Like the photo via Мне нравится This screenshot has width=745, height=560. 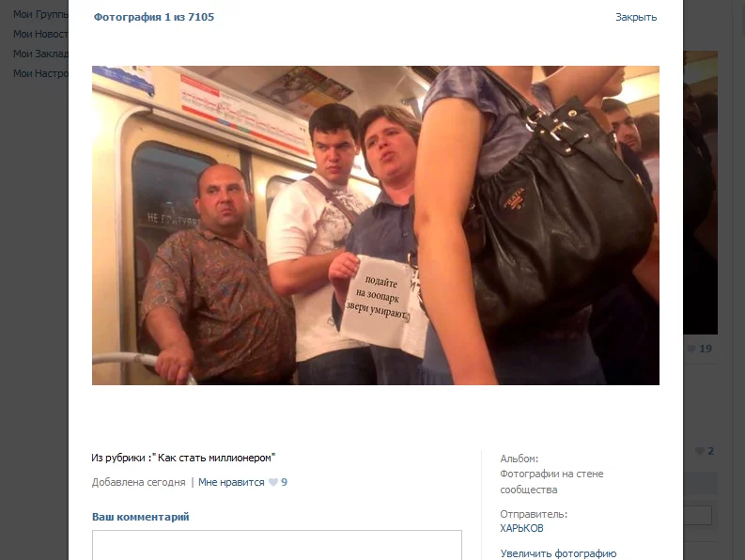point(231,482)
